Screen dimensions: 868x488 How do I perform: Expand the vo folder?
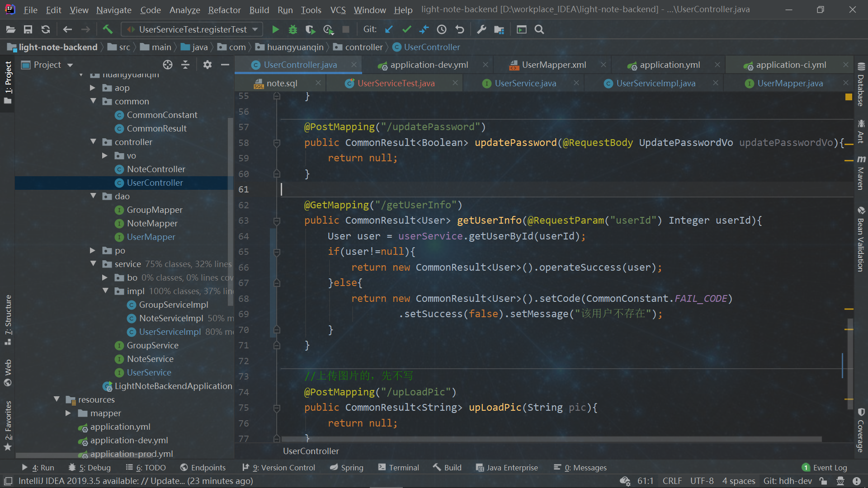(x=105, y=155)
